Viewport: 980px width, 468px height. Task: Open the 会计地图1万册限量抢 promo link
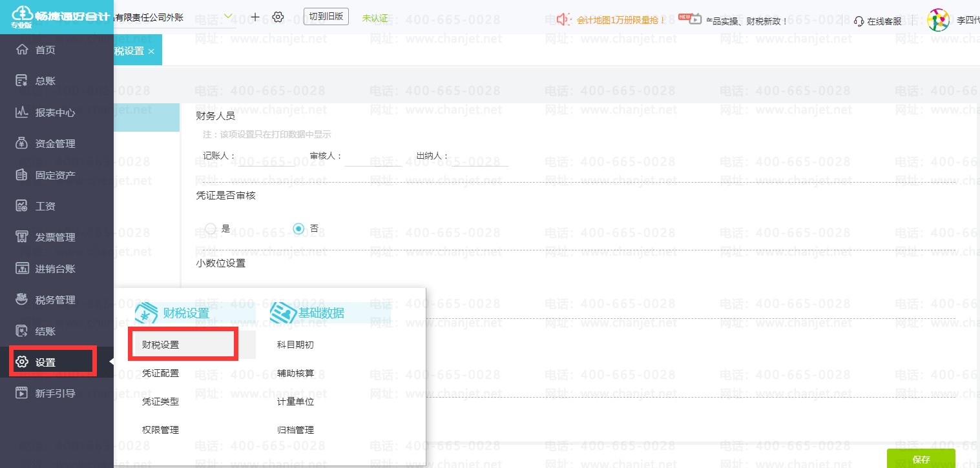(621, 21)
